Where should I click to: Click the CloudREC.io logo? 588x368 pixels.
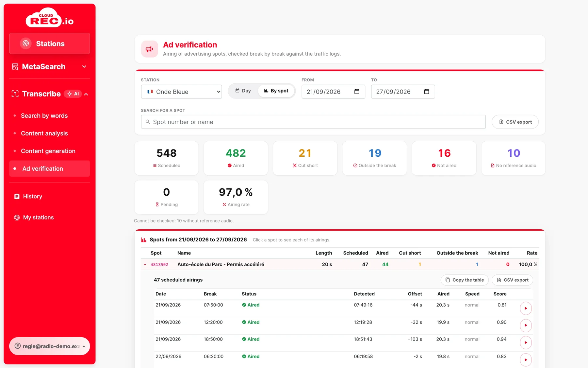(50, 18)
